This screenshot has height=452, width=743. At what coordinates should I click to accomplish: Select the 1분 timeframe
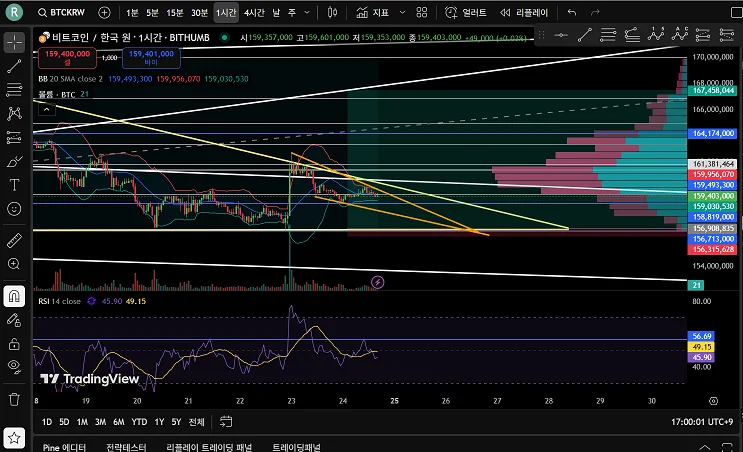pyautogui.click(x=132, y=13)
